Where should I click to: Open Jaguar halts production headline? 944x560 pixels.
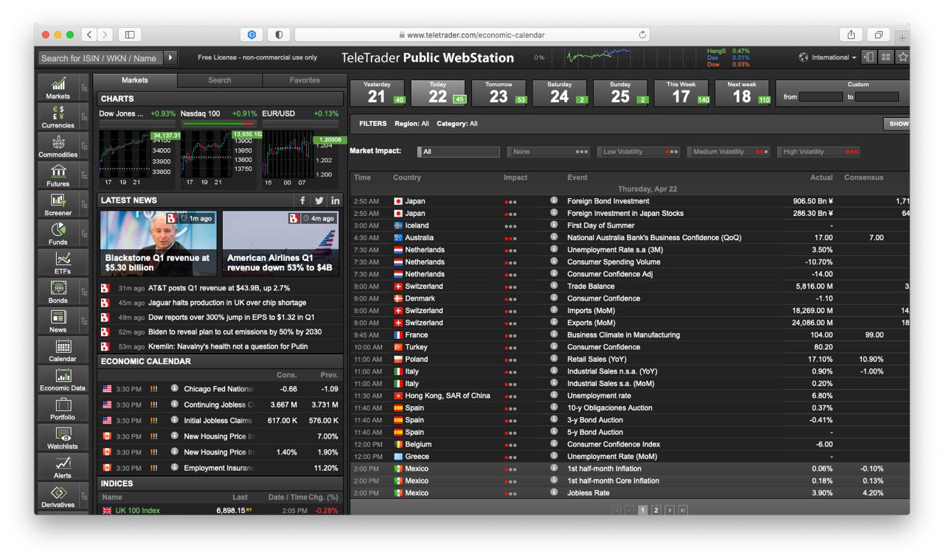[x=227, y=303]
